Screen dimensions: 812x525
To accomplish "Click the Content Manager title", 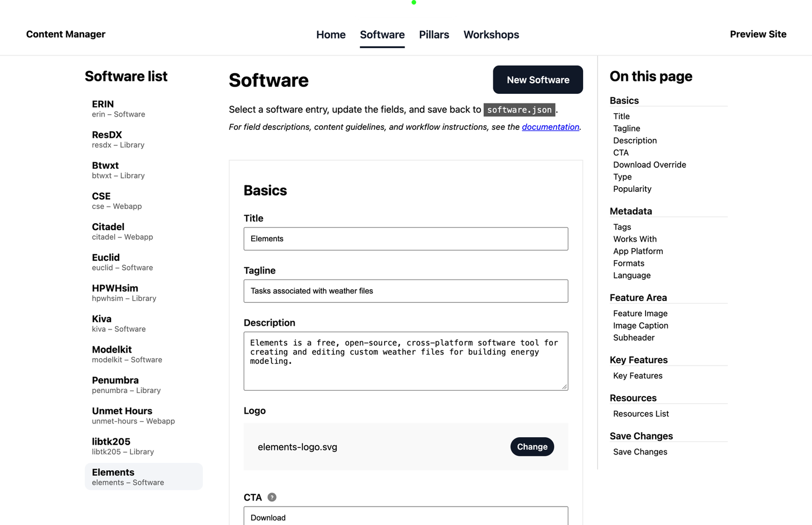I will (x=66, y=34).
